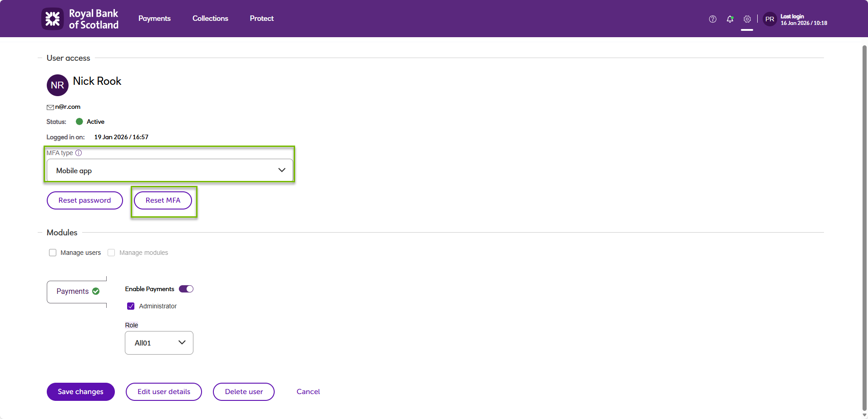
Task: Click Save changes button
Action: pyautogui.click(x=81, y=392)
